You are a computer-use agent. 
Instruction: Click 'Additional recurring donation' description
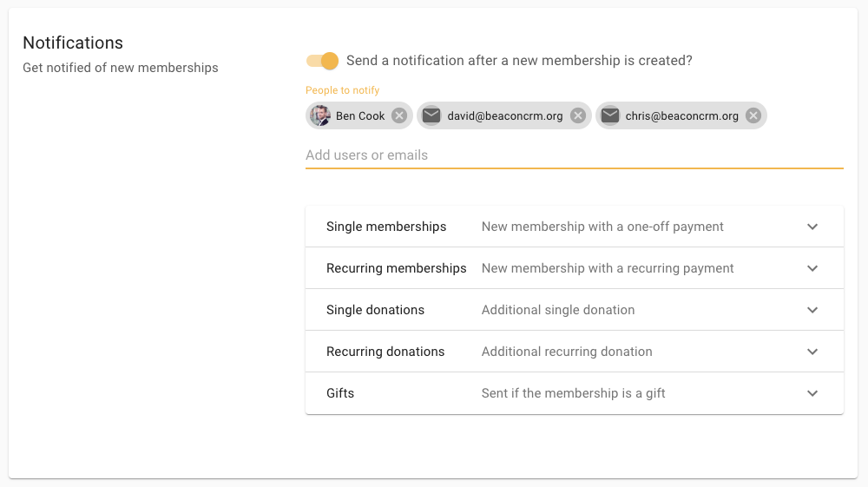pyautogui.click(x=567, y=352)
